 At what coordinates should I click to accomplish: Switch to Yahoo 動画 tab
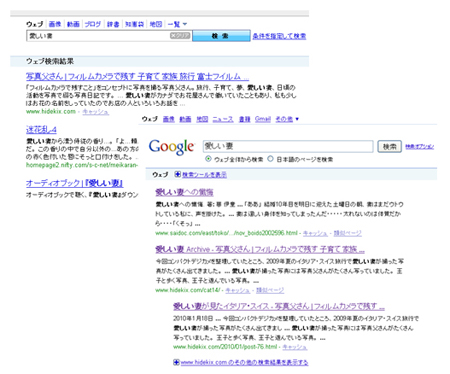click(x=73, y=24)
